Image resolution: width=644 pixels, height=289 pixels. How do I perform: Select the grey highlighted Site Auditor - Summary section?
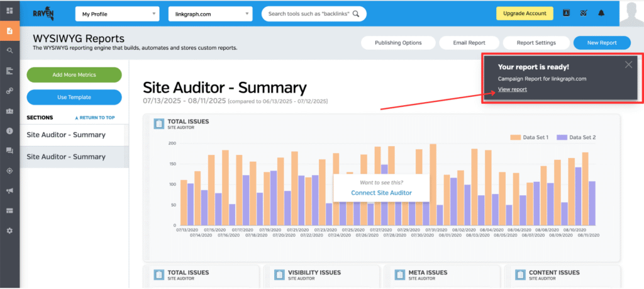74,157
